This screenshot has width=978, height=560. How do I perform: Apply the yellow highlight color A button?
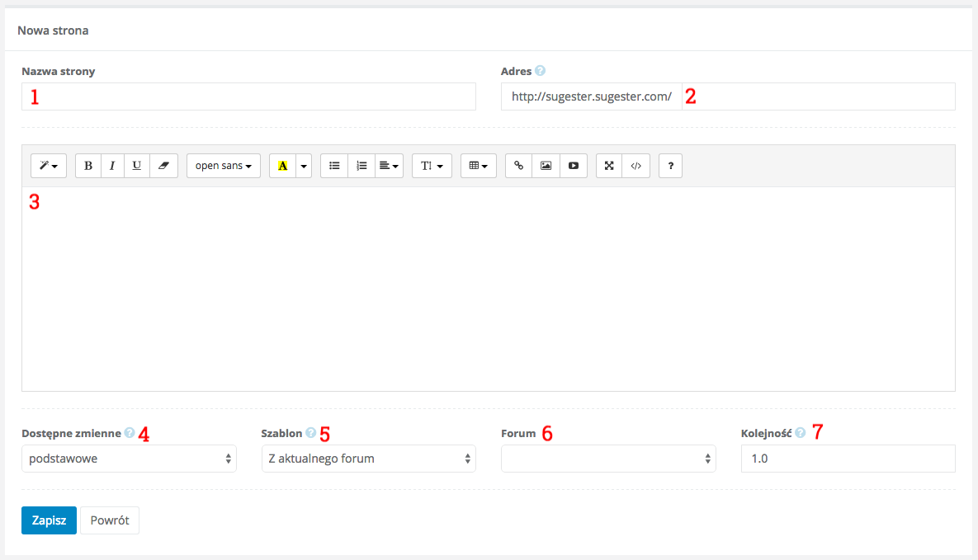click(x=282, y=166)
